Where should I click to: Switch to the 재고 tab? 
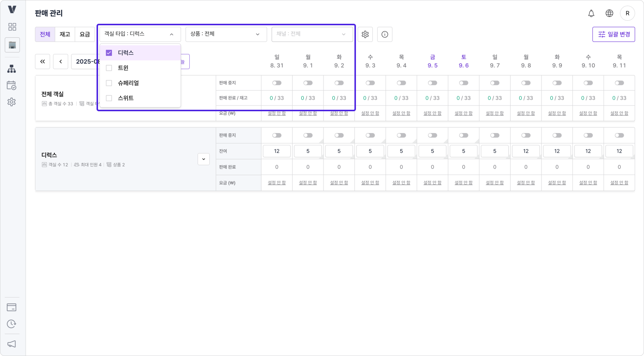coord(65,34)
